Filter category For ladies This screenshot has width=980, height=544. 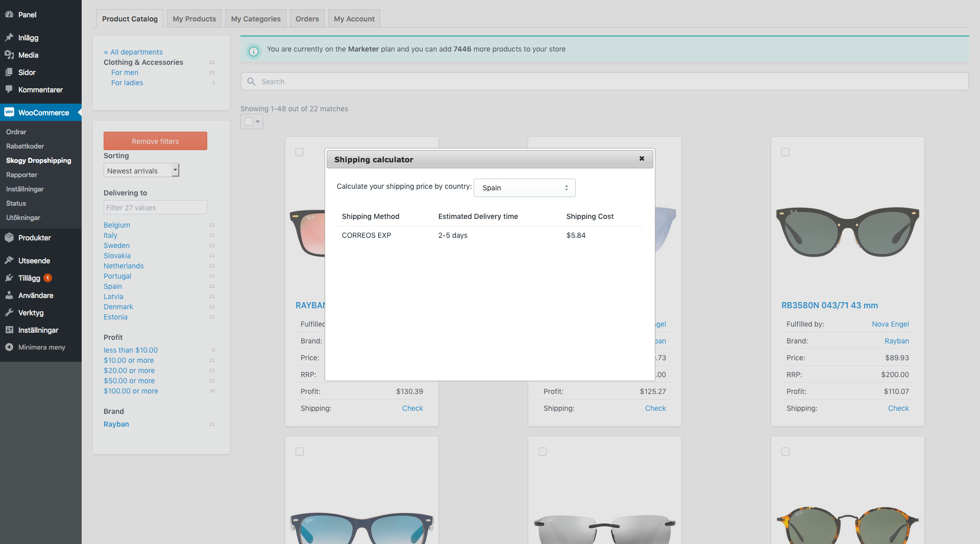[x=127, y=83]
